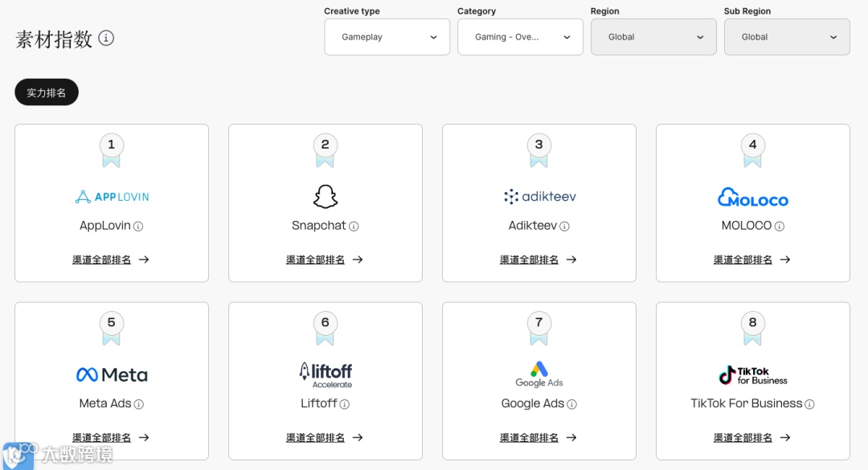868x470 pixels.
Task: Click info icon next to Liftoff name
Action: [344, 404]
